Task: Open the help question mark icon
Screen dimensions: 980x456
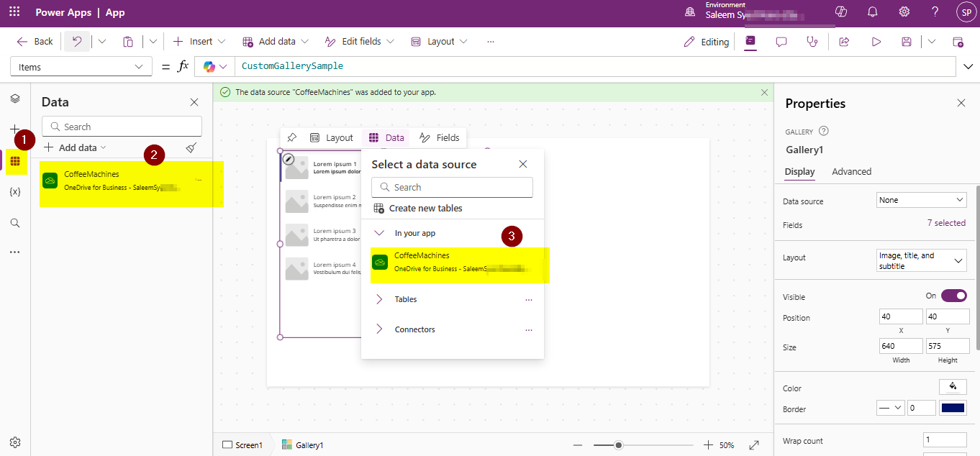Action: tap(935, 12)
